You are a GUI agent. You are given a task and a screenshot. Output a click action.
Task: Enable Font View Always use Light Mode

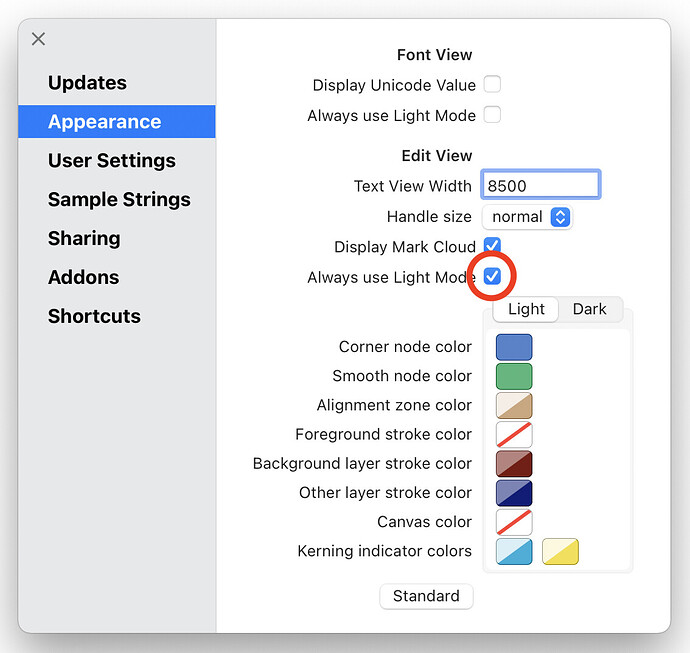[x=492, y=115]
